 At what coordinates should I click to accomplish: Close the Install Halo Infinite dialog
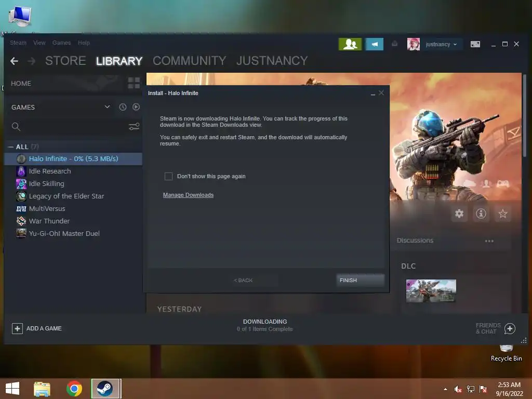(381, 93)
